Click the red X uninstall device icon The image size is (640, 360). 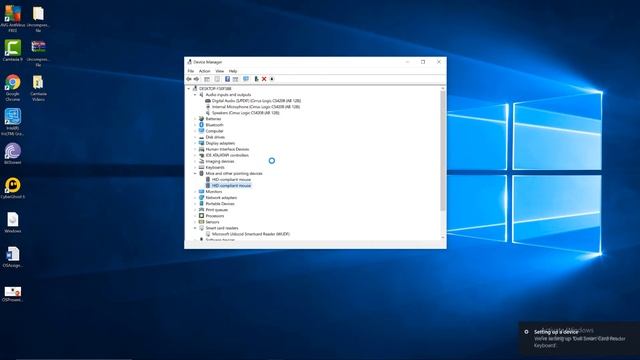pos(264,79)
